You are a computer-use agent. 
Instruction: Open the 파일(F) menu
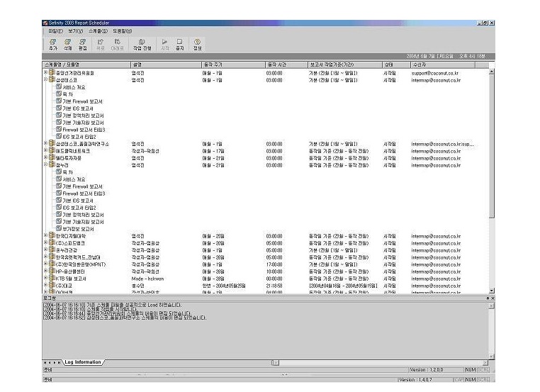56,31
